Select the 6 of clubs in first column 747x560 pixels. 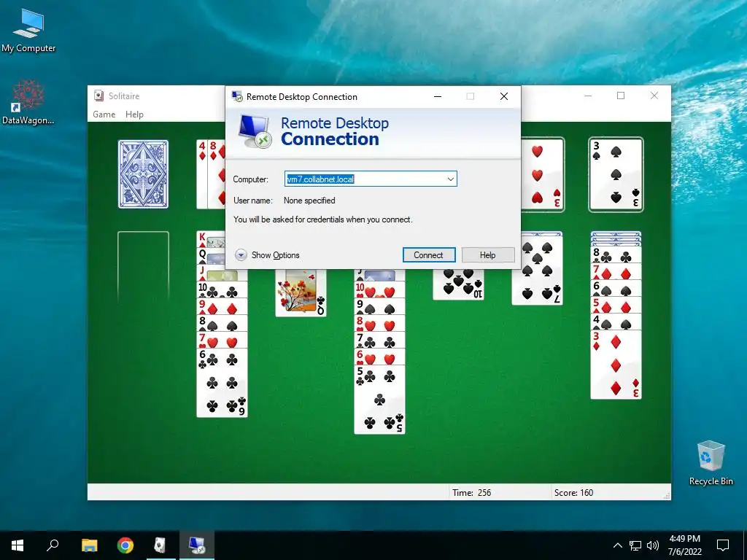pyautogui.click(x=222, y=383)
